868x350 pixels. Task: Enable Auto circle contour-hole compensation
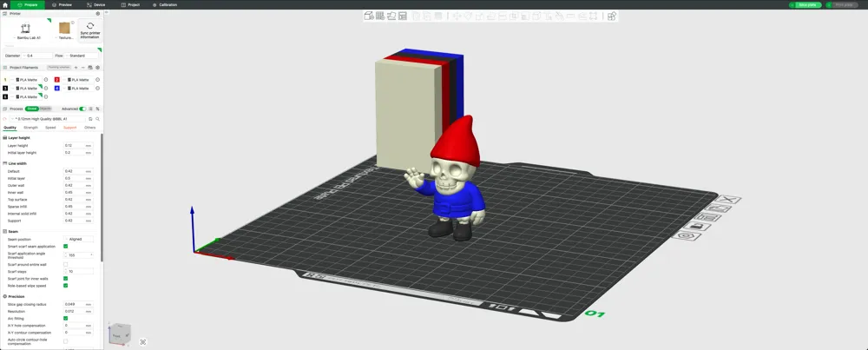coord(65,341)
